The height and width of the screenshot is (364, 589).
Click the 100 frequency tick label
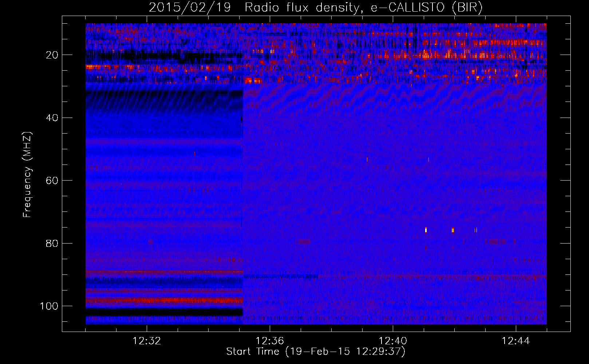49,306
